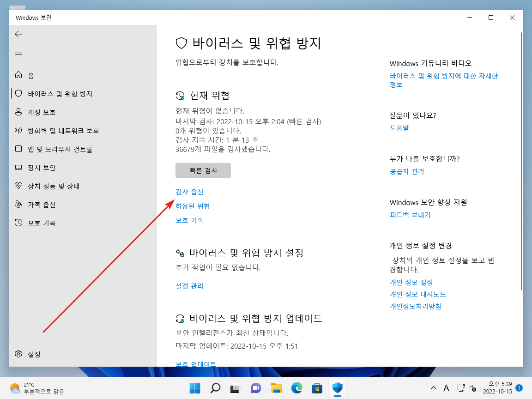
Task: Open the 개인 정보 설정 link
Action: pos(411,282)
